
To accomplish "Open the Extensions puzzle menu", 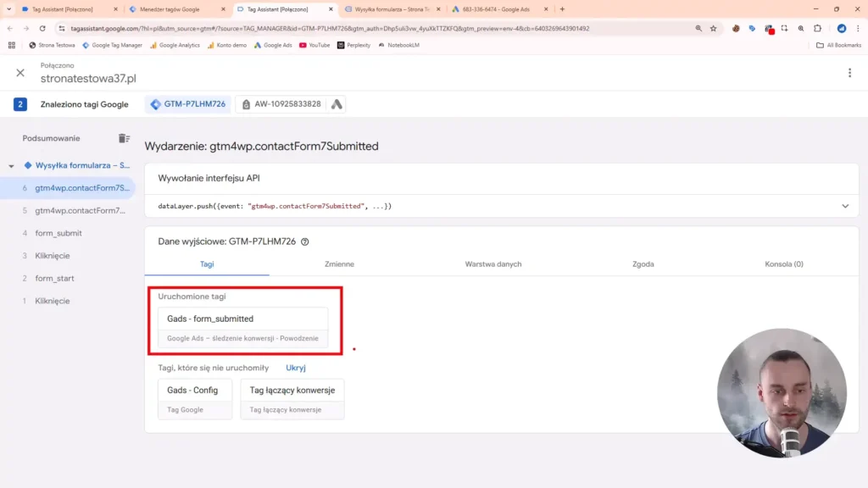I will tap(818, 28).
